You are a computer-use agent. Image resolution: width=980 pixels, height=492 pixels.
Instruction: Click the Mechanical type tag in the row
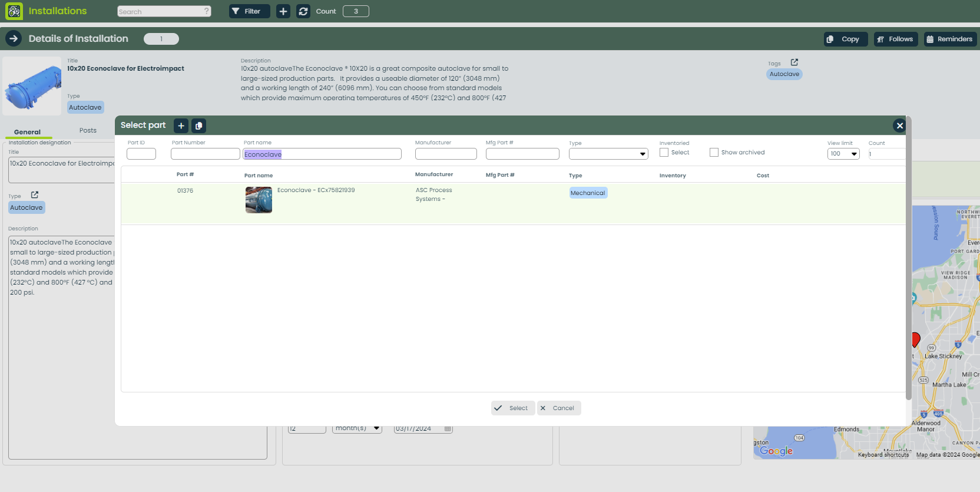pyautogui.click(x=588, y=193)
